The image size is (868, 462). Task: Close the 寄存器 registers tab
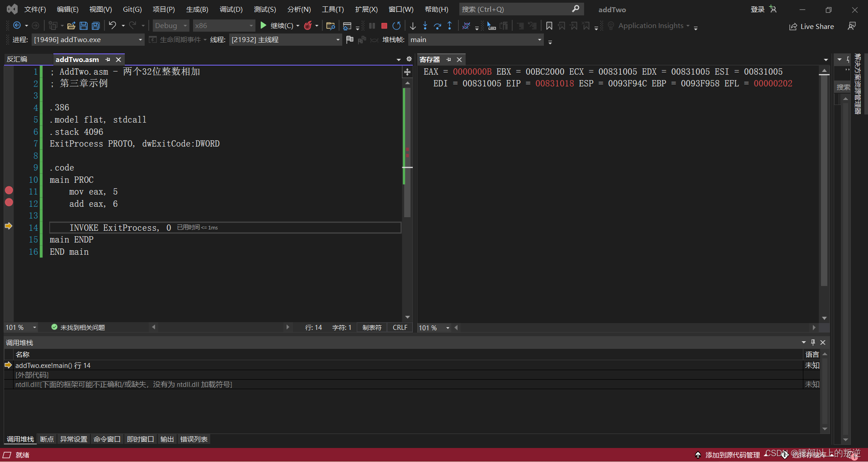click(x=459, y=59)
